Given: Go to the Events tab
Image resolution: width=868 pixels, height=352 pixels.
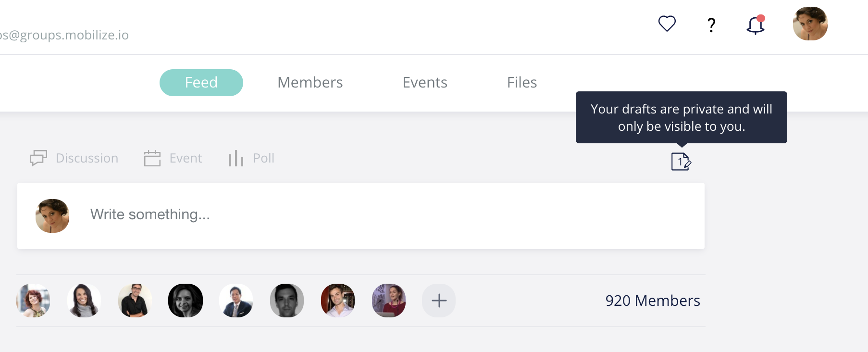Looking at the screenshot, I should click(425, 83).
